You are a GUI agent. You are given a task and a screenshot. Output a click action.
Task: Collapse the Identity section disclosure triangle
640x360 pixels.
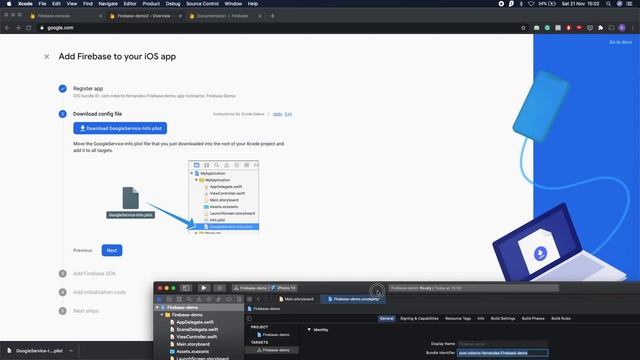point(309,329)
